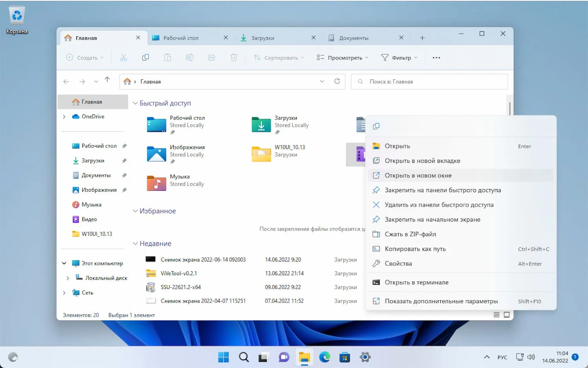The height and width of the screenshot is (368, 588).
Task: Open the three-dots more options menu
Action: [436, 58]
